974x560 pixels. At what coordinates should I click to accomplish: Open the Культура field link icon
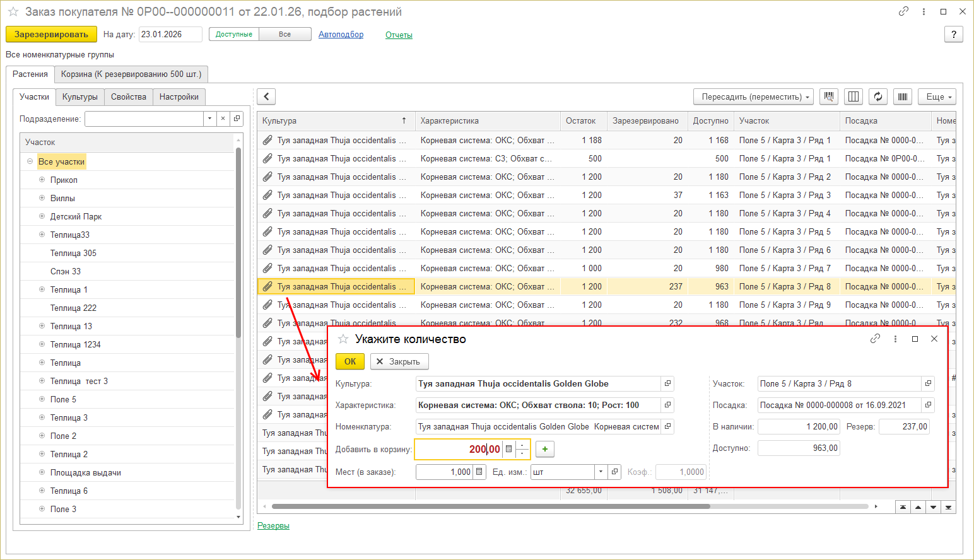click(x=667, y=383)
